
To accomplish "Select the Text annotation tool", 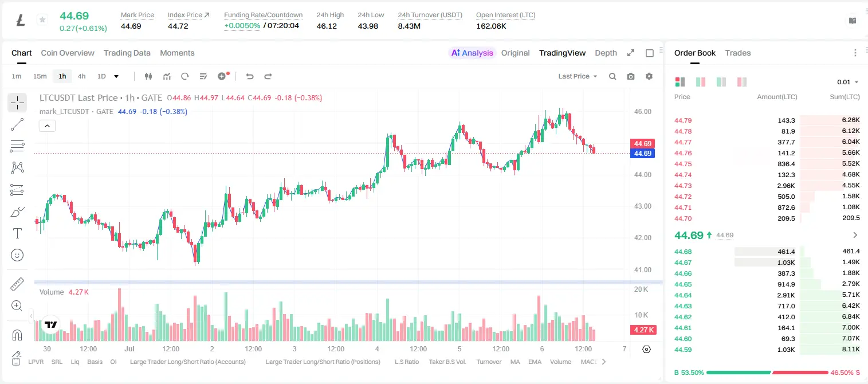I will point(17,233).
